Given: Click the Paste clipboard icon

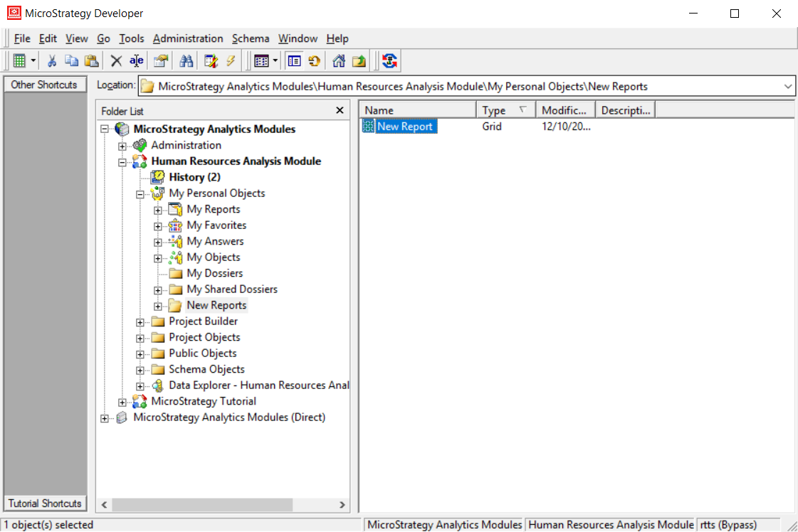Looking at the screenshot, I should coord(92,61).
